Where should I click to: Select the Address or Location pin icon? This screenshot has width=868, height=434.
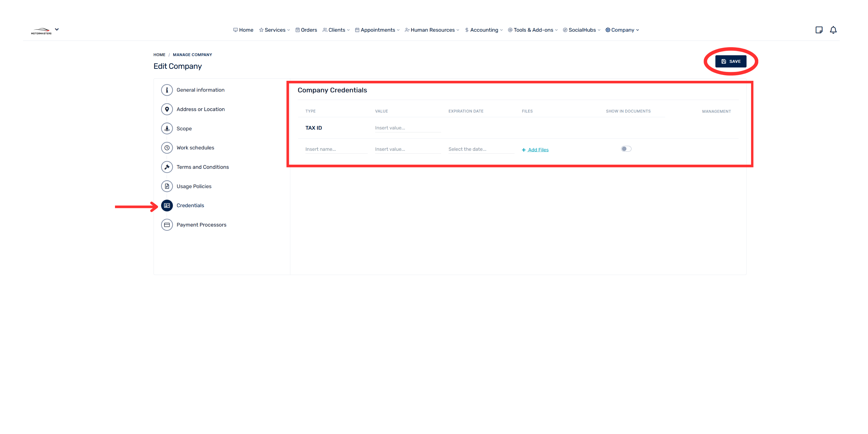click(167, 109)
